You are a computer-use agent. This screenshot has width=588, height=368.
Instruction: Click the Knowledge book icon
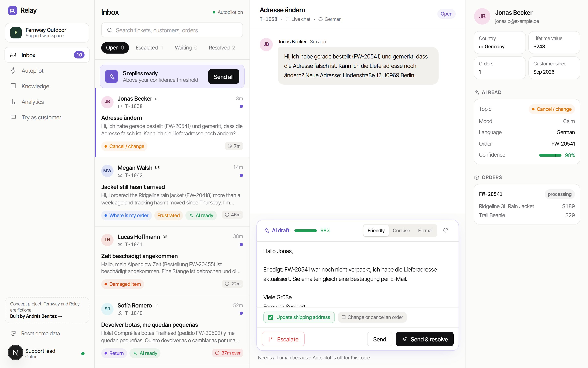coord(13,86)
